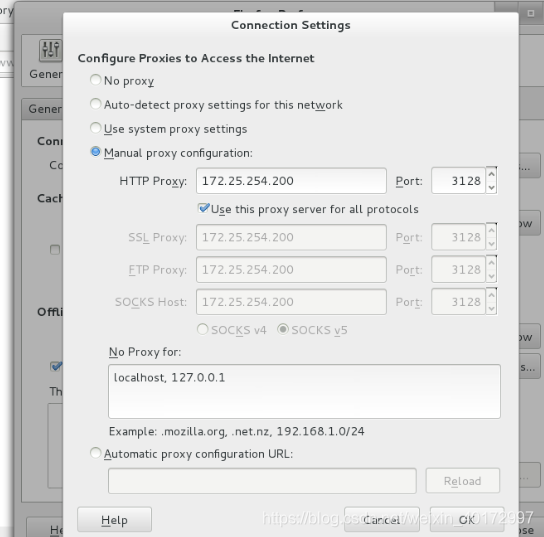Click the Preferences window maximize button
The image size is (544, 537).
coord(530,13)
